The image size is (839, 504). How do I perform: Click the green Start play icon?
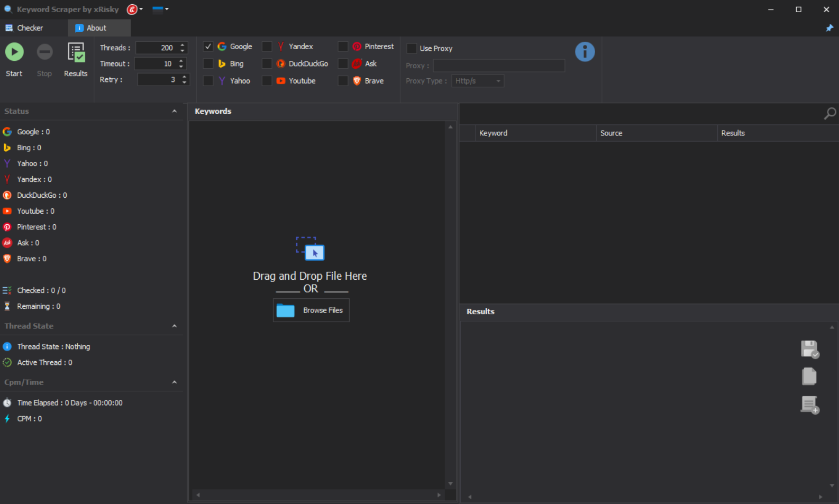point(14,52)
